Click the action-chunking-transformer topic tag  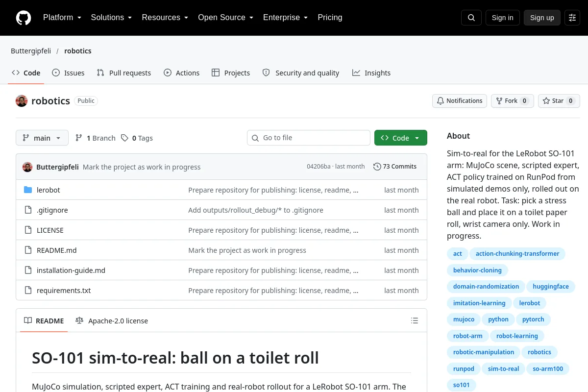click(517, 254)
